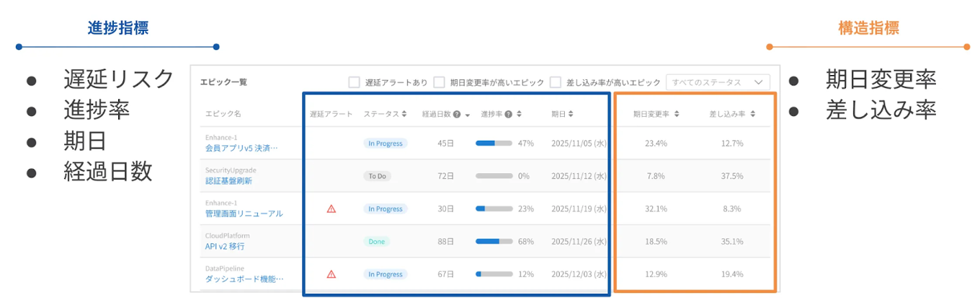Open the 認証基盤刷新 epic link
Viewport: 980px width, 303px height.
(228, 180)
